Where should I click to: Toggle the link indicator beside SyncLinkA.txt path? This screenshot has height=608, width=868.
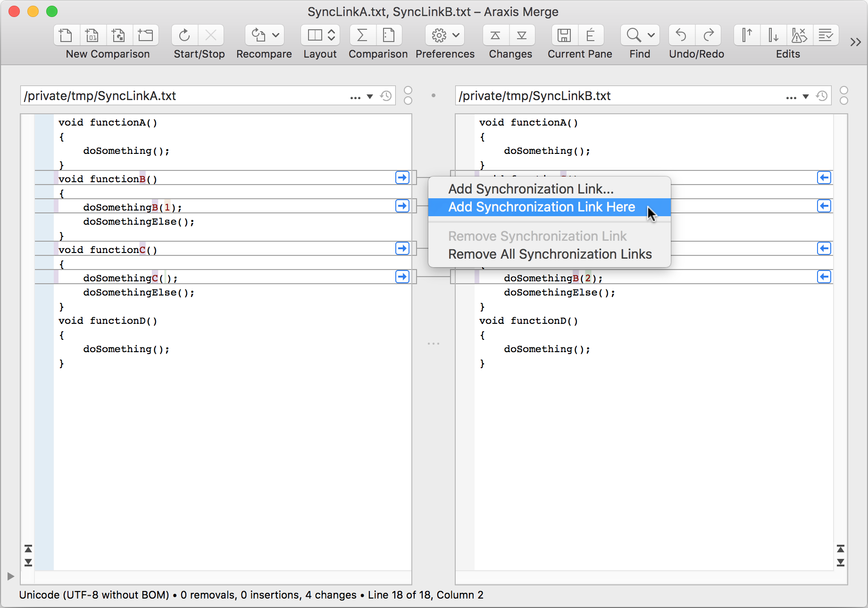point(408,95)
